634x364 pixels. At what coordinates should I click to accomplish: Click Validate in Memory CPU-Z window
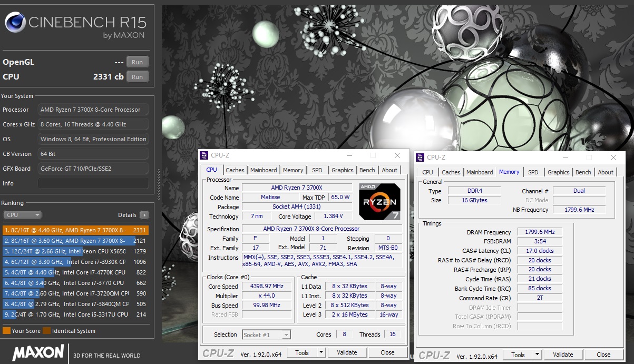click(x=563, y=355)
